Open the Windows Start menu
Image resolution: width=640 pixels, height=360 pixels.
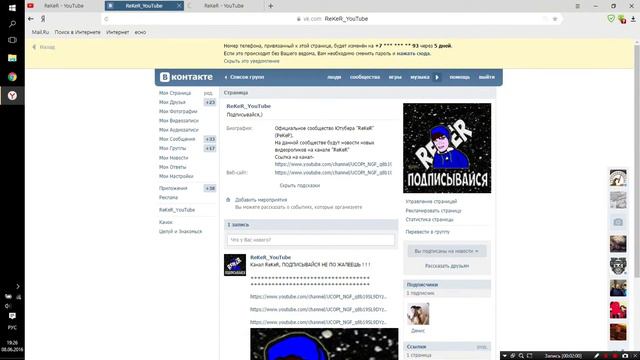pyautogui.click(x=12, y=8)
